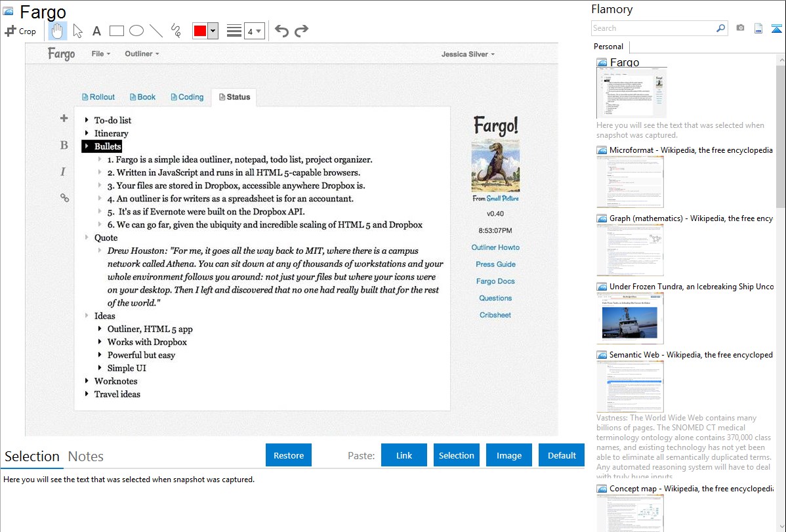Viewport: 786px width, 532px height.
Task: Expand Outliner, HTML 5 app item
Action: pyautogui.click(x=100, y=329)
